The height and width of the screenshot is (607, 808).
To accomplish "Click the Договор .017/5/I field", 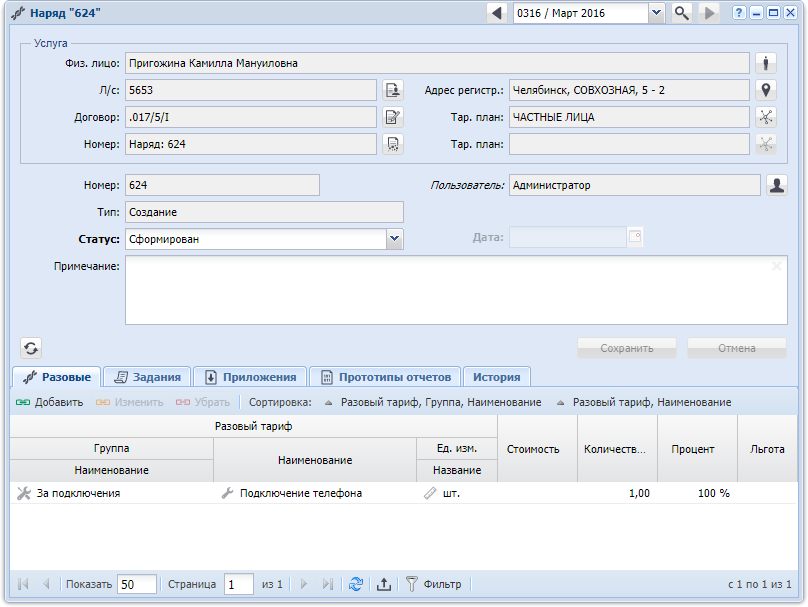I will (x=251, y=117).
